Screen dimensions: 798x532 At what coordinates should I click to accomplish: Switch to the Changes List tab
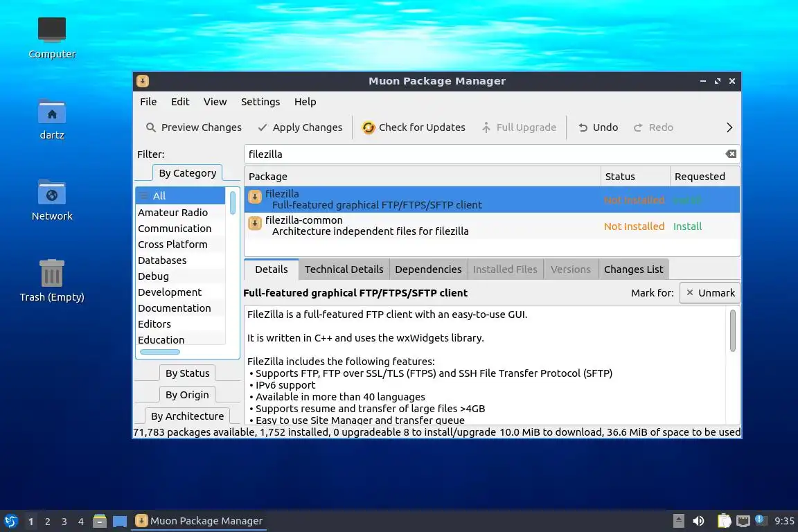(x=634, y=269)
